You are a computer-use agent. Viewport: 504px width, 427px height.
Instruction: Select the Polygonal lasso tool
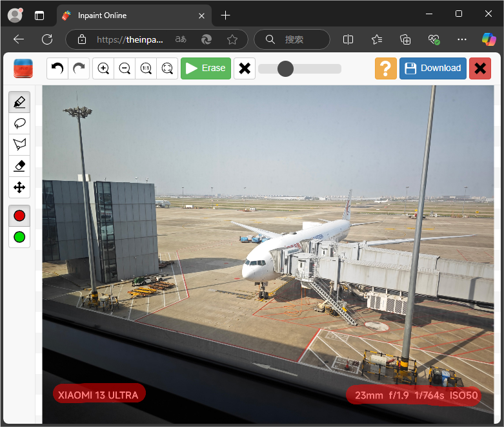pos(19,145)
